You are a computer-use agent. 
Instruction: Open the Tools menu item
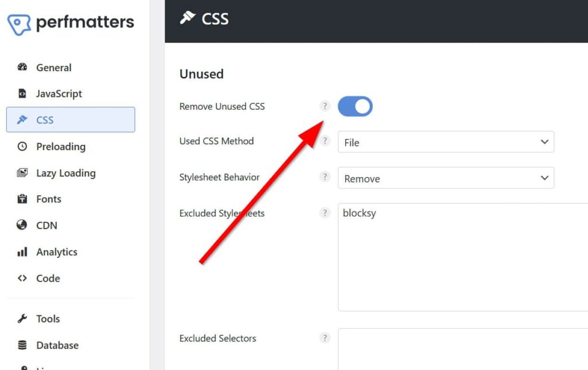(x=48, y=319)
